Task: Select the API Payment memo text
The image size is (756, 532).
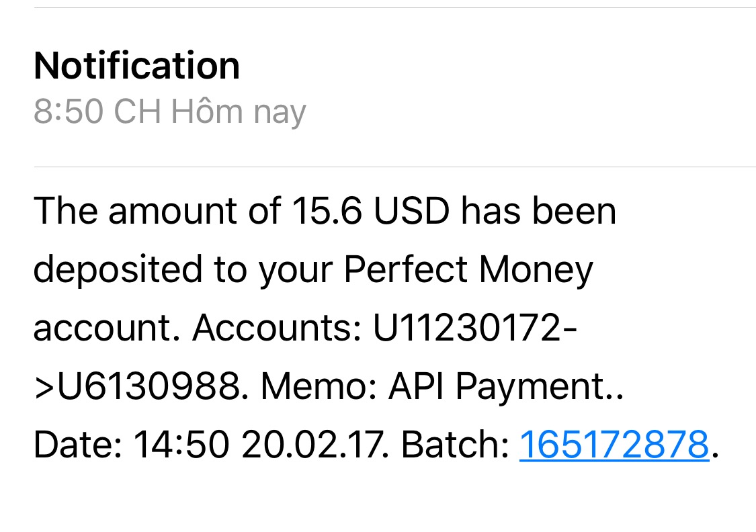Action: pyautogui.click(x=497, y=386)
